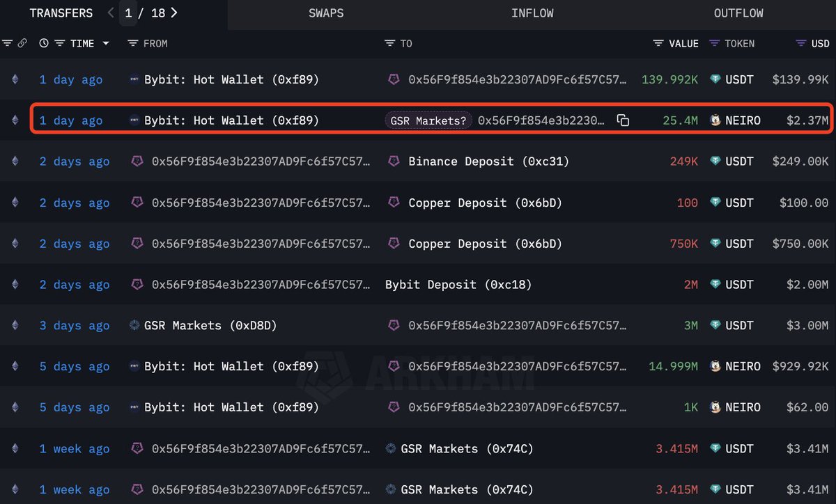This screenshot has width=836, height=504.
Task: Click USDT token icon in the $100.00 row
Action: [715, 203]
